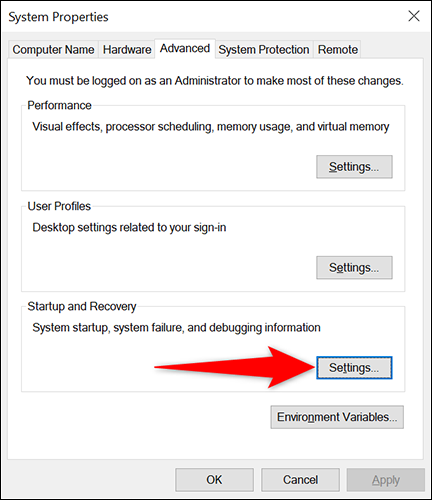Click the Administrator logon notice text

pyautogui.click(x=215, y=81)
